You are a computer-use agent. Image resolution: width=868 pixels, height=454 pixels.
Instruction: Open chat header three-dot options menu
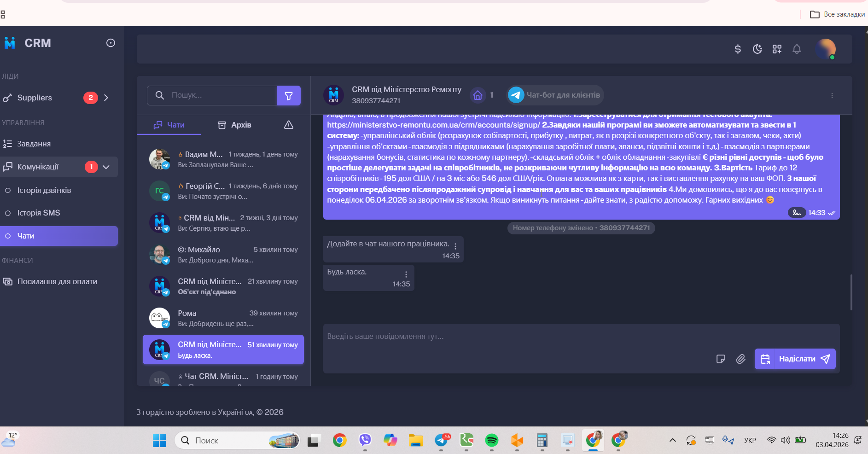(832, 95)
